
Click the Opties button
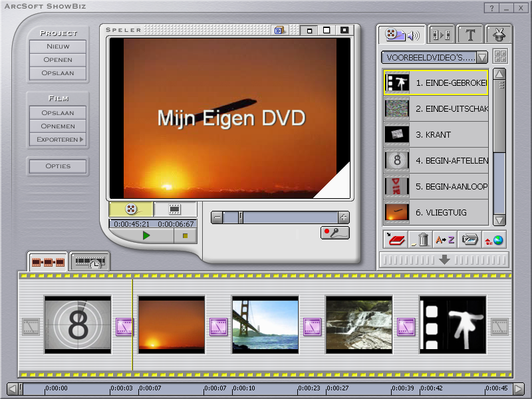click(58, 166)
